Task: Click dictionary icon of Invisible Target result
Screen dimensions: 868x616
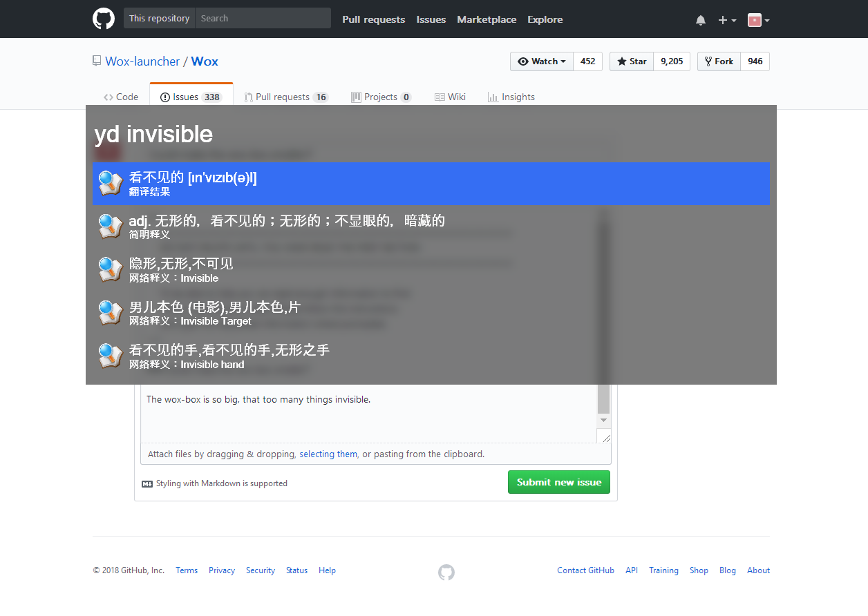Action: coord(110,313)
